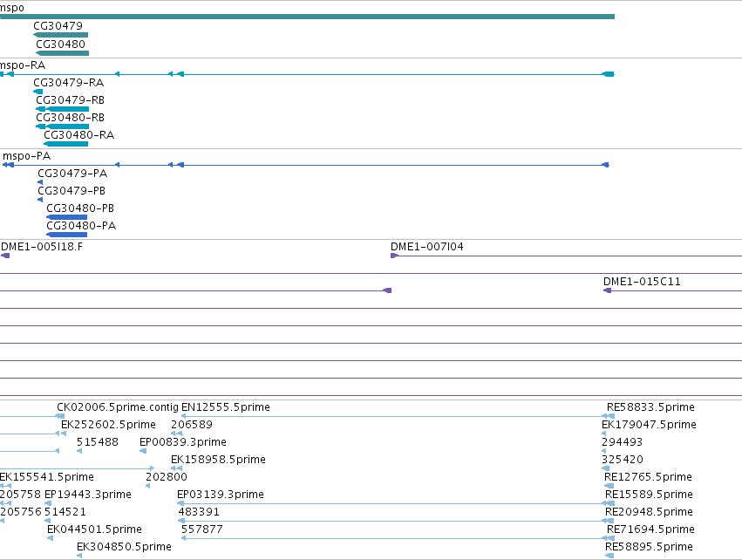Viewport: 742px width, 560px height.
Task: Select the mspo-RA transcript label
Action: tap(23, 65)
